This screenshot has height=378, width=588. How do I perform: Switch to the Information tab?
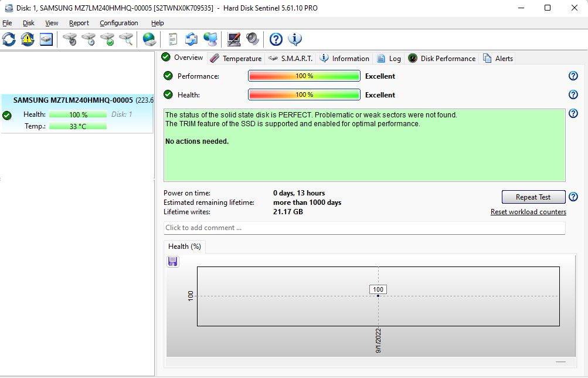(345, 59)
